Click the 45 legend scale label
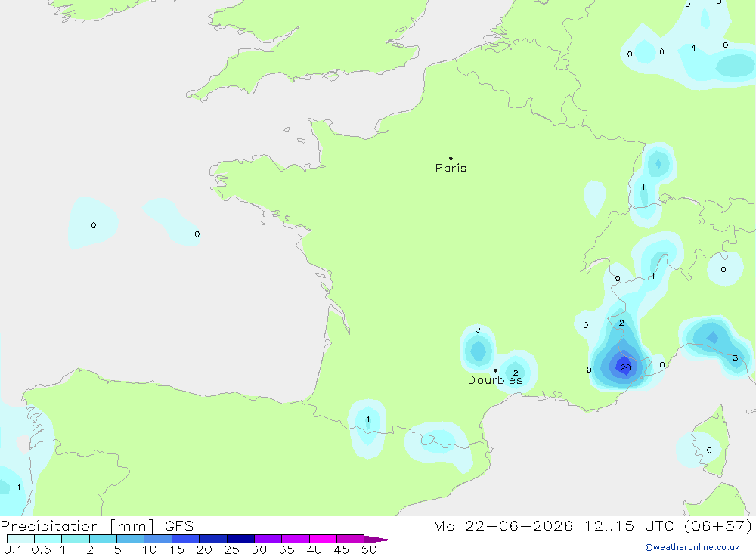This screenshot has height=554, width=756. [x=342, y=549]
